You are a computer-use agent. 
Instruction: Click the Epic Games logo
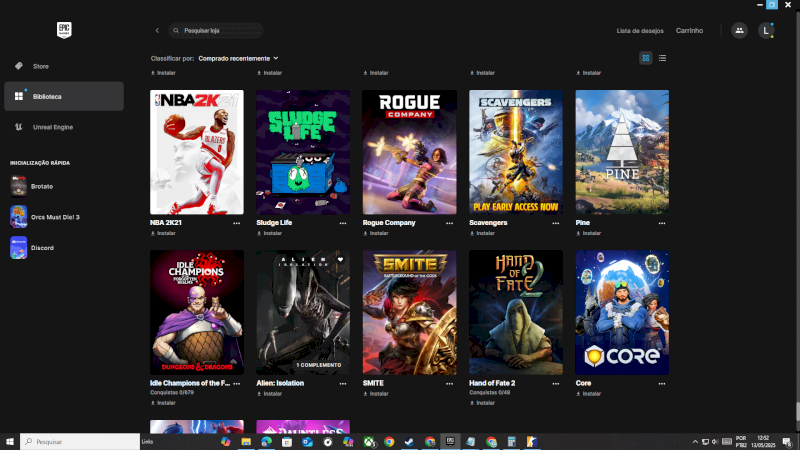pyautogui.click(x=64, y=30)
